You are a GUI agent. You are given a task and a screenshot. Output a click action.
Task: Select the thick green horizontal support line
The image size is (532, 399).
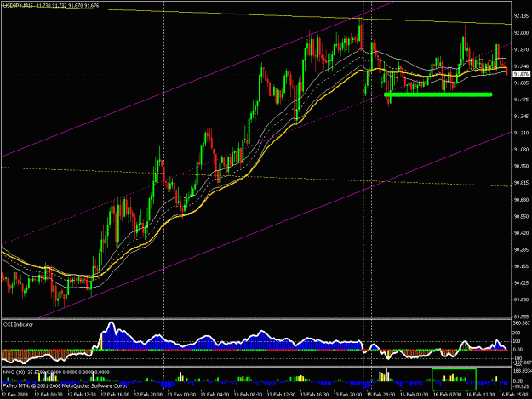click(438, 94)
